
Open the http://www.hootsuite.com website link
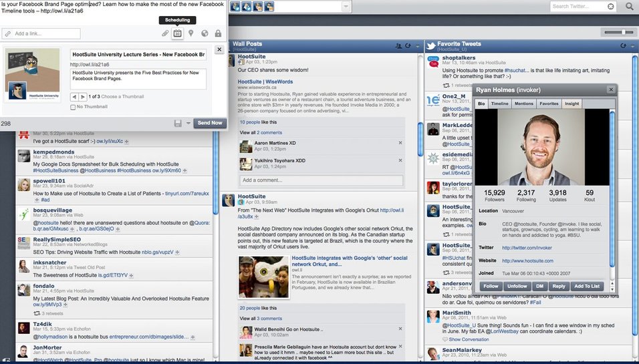(528, 260)
